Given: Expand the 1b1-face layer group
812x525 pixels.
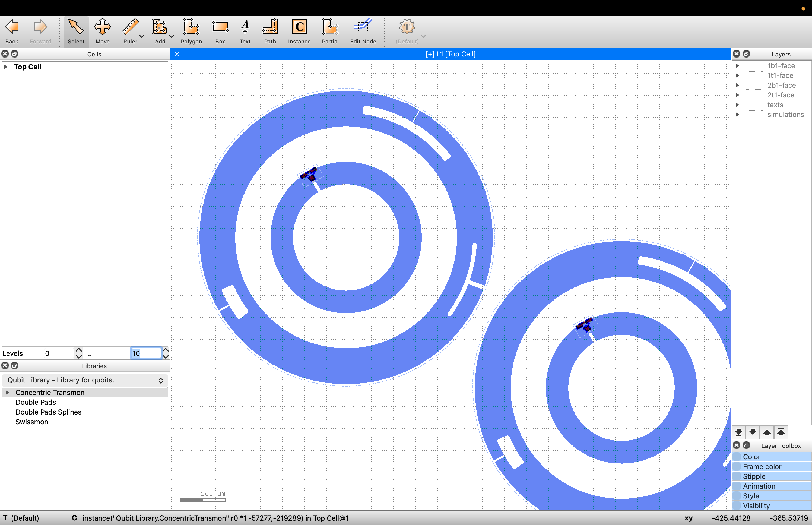Looking at the screenshot, I should tap(737, 66).
